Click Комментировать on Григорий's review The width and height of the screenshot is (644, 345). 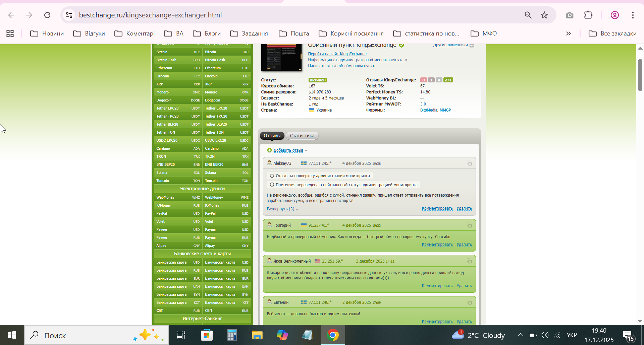click(x=437, y=245)
